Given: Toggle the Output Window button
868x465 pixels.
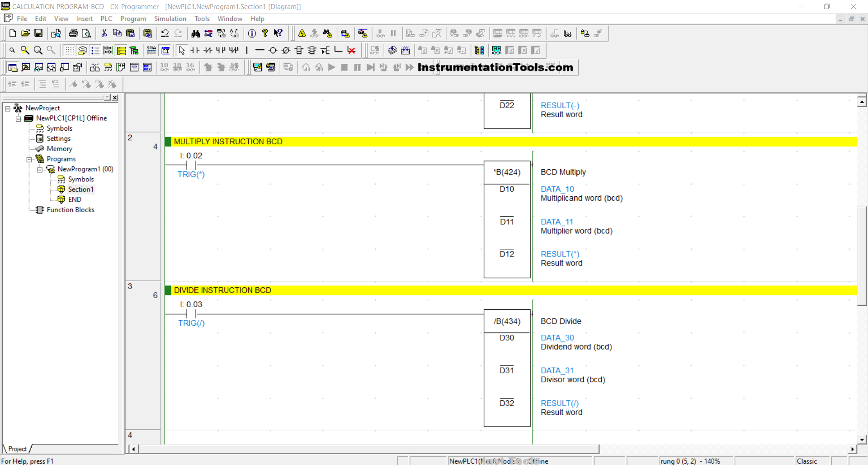Looking at the screenshot, I should click(x=26, y=67).
